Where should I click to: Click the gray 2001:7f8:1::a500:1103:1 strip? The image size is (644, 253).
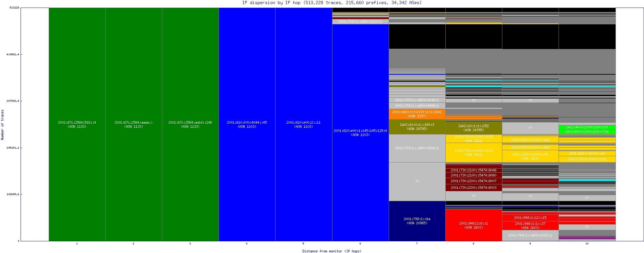[360, 22]
